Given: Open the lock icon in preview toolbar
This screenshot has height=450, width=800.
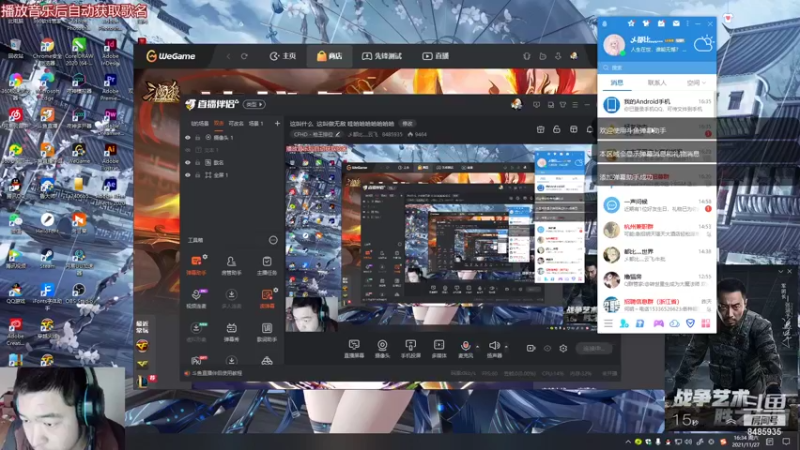Looking at the screenshot, I should pos(557,129).
